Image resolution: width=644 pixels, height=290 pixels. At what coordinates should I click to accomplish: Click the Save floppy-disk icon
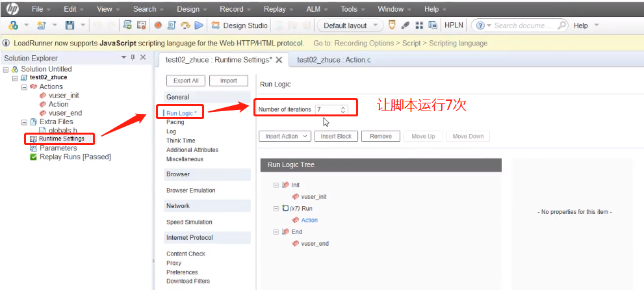click(70, 25)
